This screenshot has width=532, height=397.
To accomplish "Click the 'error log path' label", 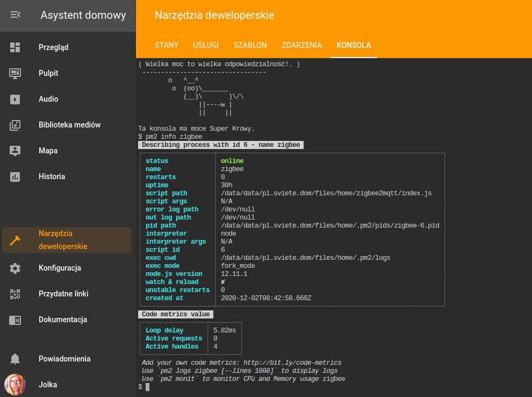I will [172, 209].
